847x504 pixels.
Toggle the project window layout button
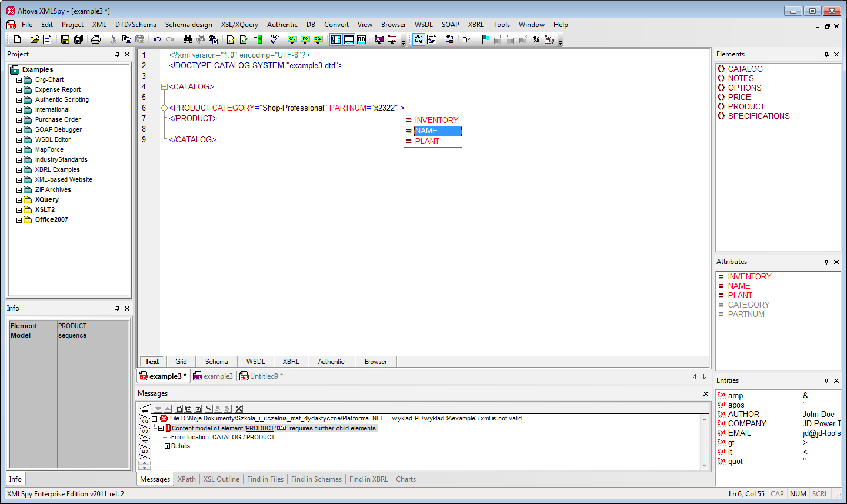pos(335,39)
